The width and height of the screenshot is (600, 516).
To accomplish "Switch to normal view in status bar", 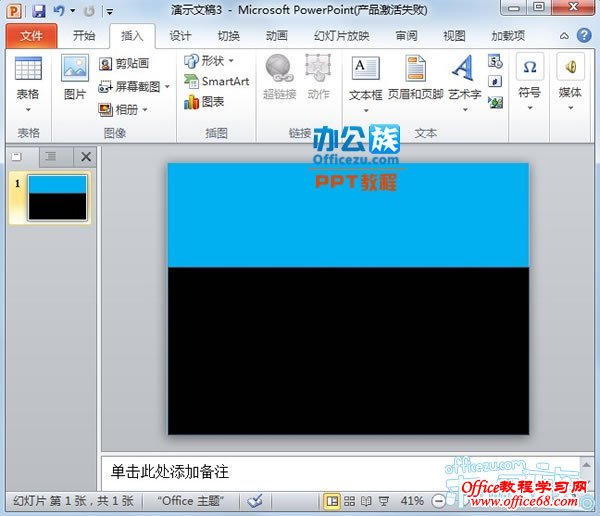I will [331, 500].
